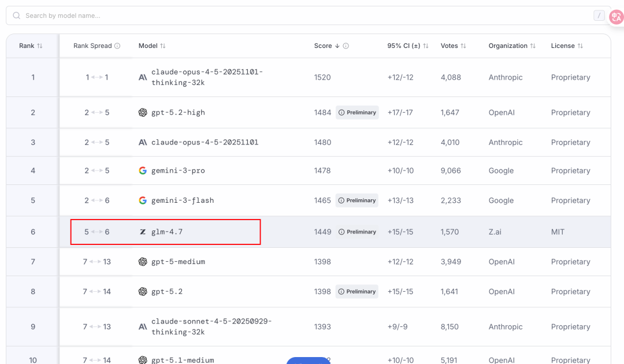Click rank spread arrow in gemini-3-pro row
The image size is (624, 364).
[x=96, y=170]
